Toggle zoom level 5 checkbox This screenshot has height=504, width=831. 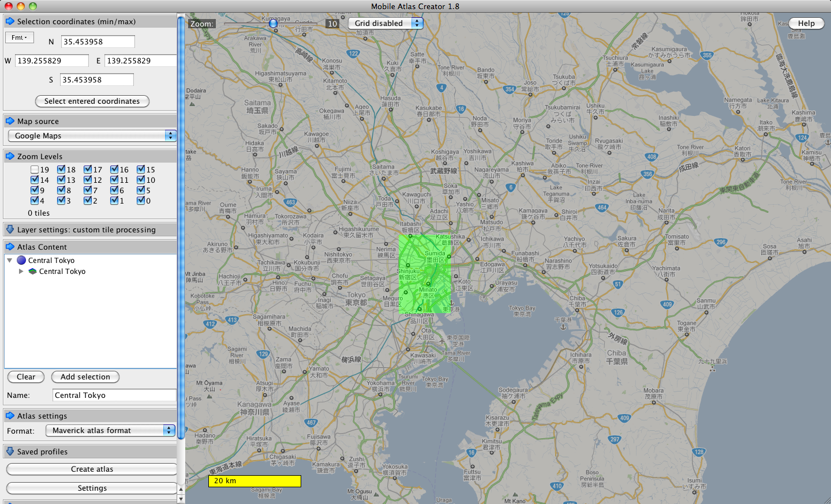[x=141, y=190]
